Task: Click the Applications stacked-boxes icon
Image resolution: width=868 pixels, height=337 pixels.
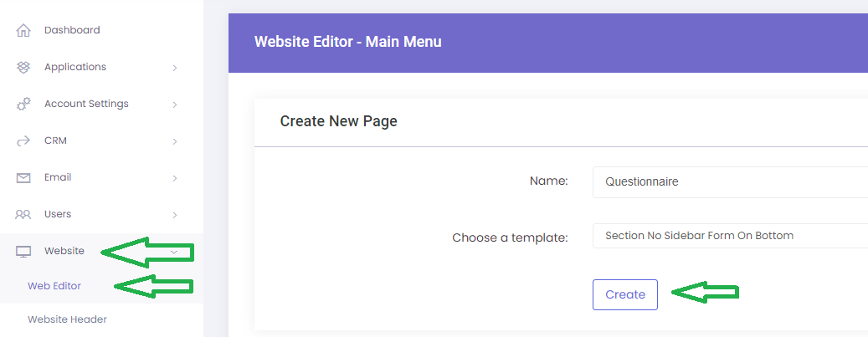Action: tap(23, 67)
